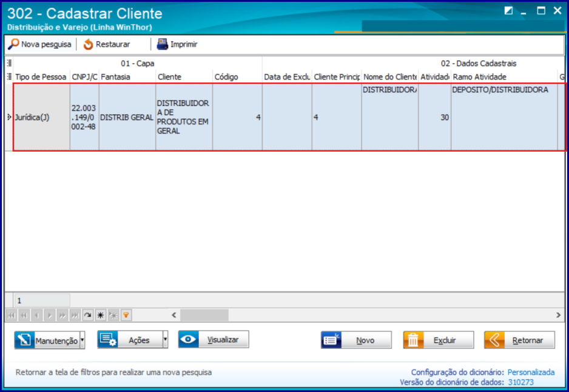This screenshot has width=569, height=392.
Task: Return to filters with Retornar
Action: (519, 340)
